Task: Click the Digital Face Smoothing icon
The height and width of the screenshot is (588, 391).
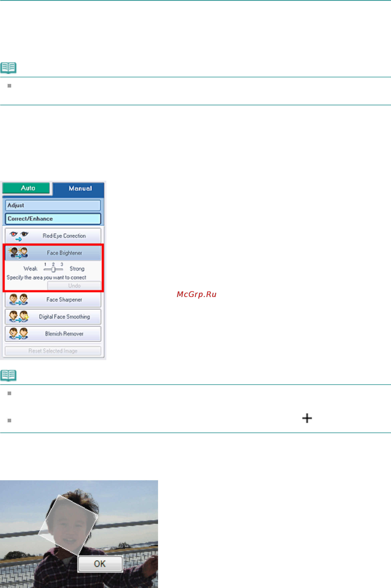Action: tap(19, 317)
